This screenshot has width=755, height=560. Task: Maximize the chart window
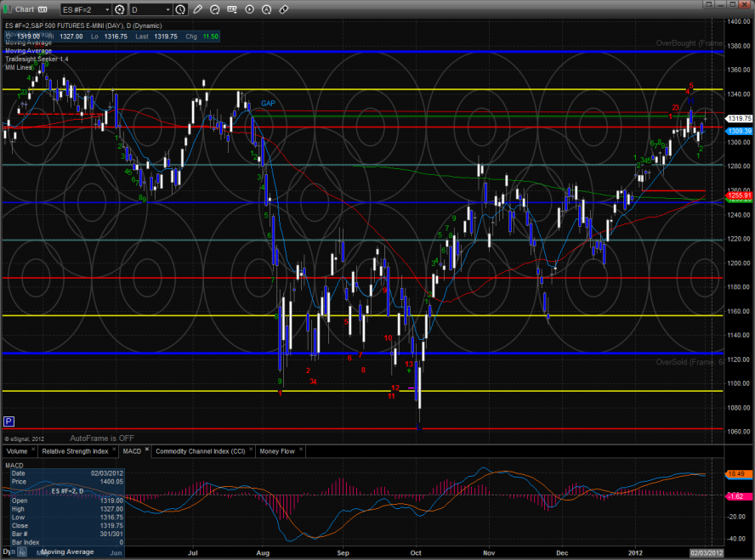pos(732,4)
